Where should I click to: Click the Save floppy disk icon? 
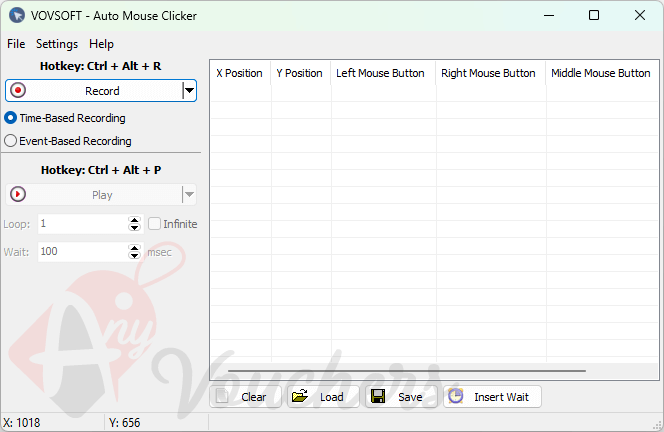(x=378, y=396)
